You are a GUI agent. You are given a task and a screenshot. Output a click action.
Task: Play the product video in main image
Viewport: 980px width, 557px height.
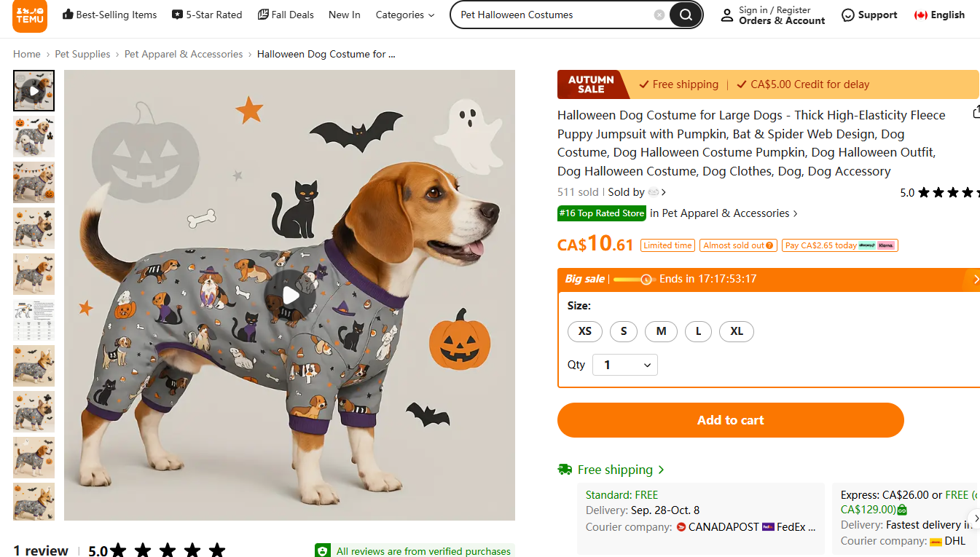pos(290,295)
